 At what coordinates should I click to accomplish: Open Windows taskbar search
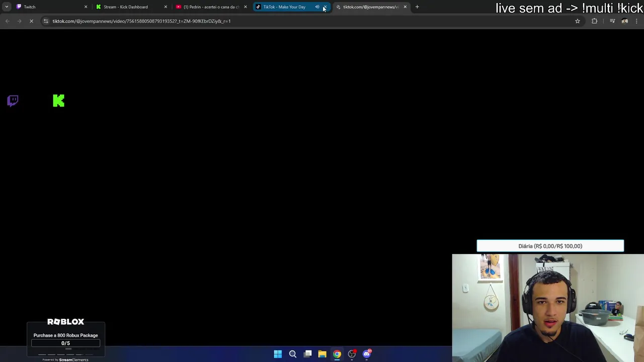[293, 354]
